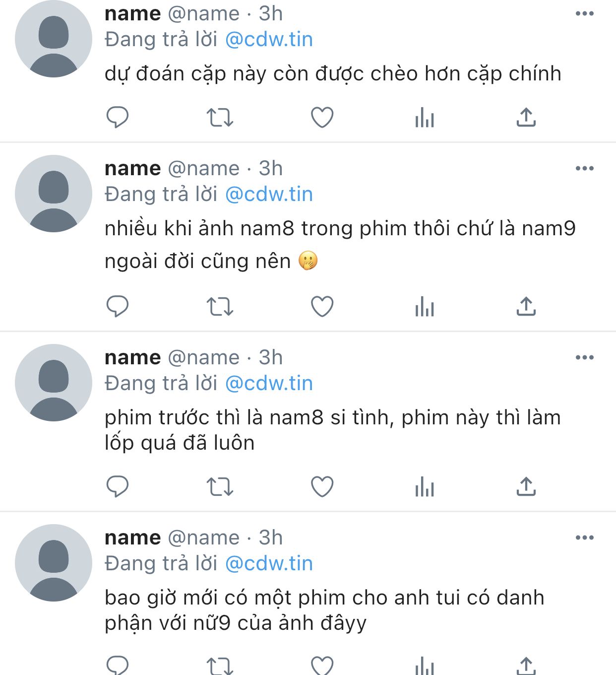Open the 'nhiều khi ảnh nam8' tweet text
Screen dimensions: 616x675
[x=340, y=245]
